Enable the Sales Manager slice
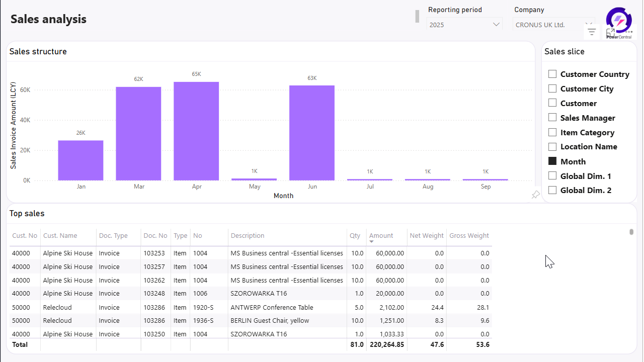Viewport: 644px width, 362px height. [552, 118]
